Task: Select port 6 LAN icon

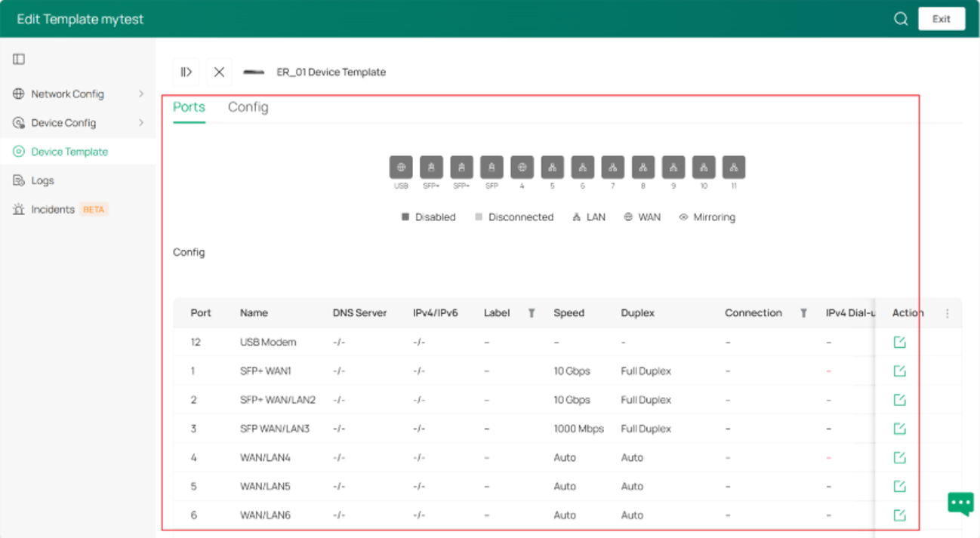Action: (583, 168)
